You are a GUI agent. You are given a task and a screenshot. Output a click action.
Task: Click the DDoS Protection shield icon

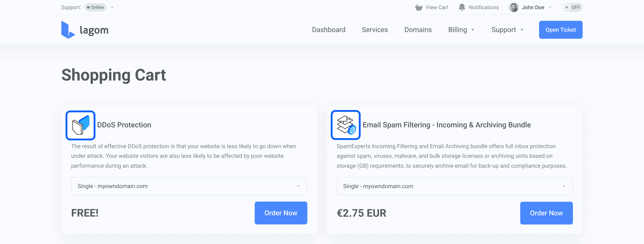point(80,125)
